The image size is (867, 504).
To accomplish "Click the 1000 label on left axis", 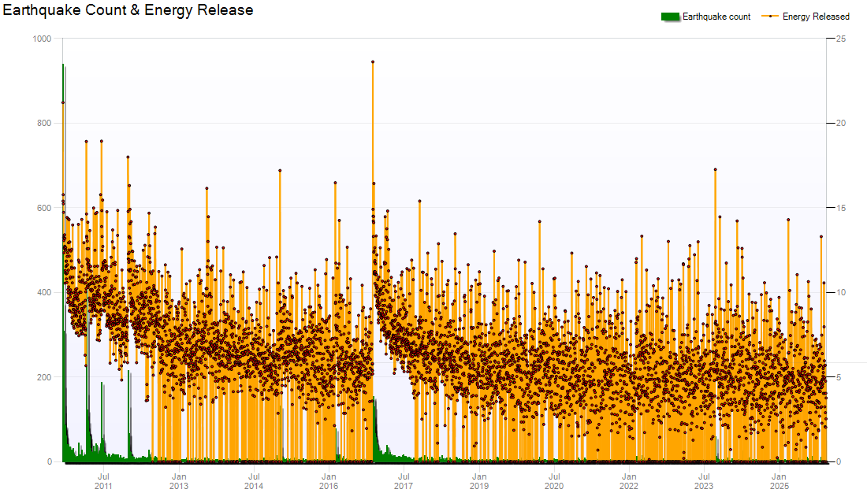I will 42,39.
